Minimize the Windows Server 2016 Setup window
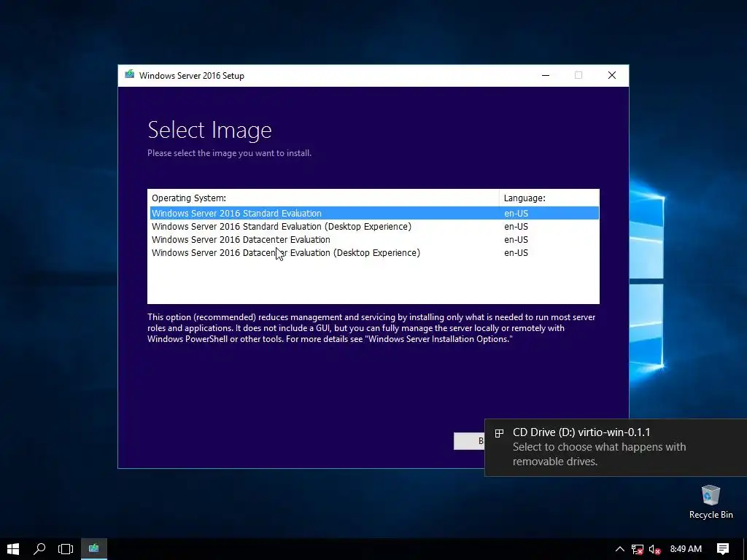This screenshot has height=560, width=747. [546, 75]
